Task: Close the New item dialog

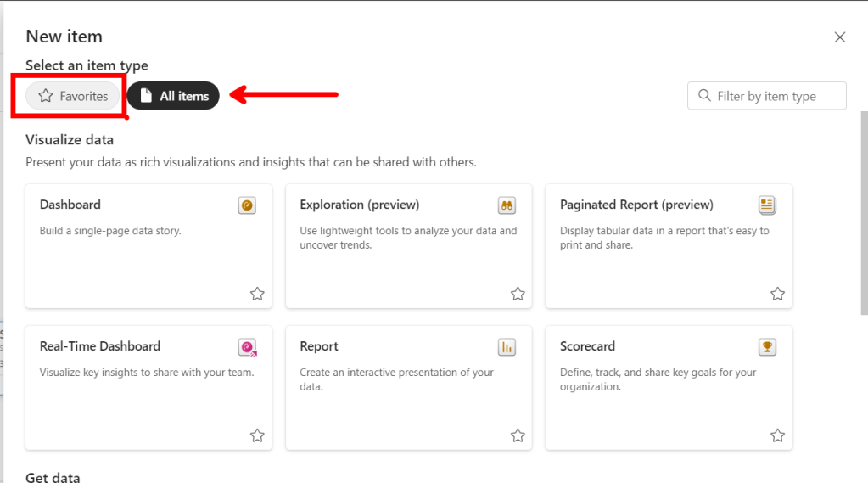Action: click(839, 37)
